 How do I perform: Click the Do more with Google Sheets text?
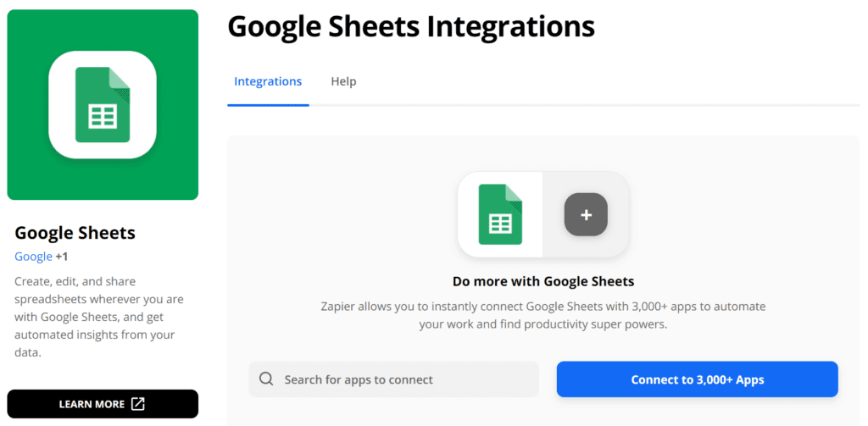point(543,282)
